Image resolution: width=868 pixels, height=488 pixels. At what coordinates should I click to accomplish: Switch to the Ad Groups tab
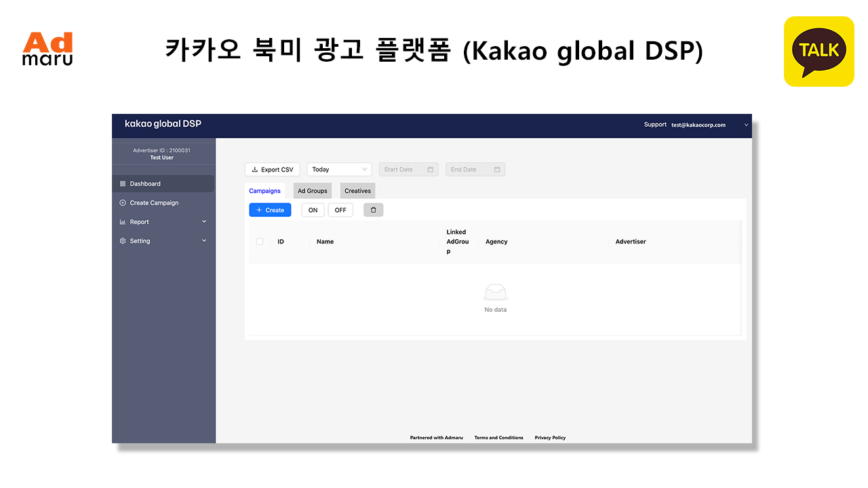313,191
